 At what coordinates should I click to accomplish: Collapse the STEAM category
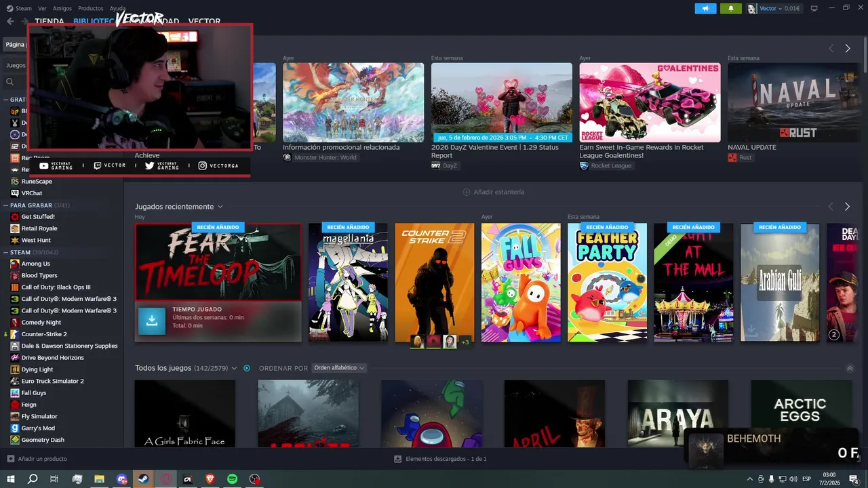(x=6, y=252)
